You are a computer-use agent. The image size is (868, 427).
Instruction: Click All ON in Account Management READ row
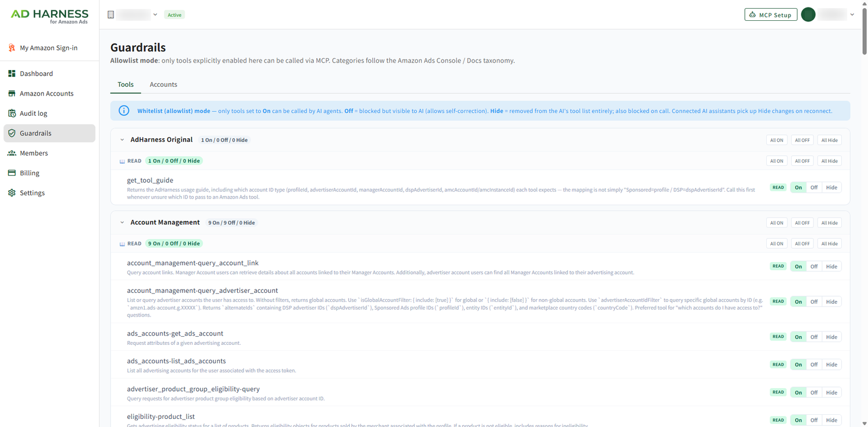(x=777, y=244)
